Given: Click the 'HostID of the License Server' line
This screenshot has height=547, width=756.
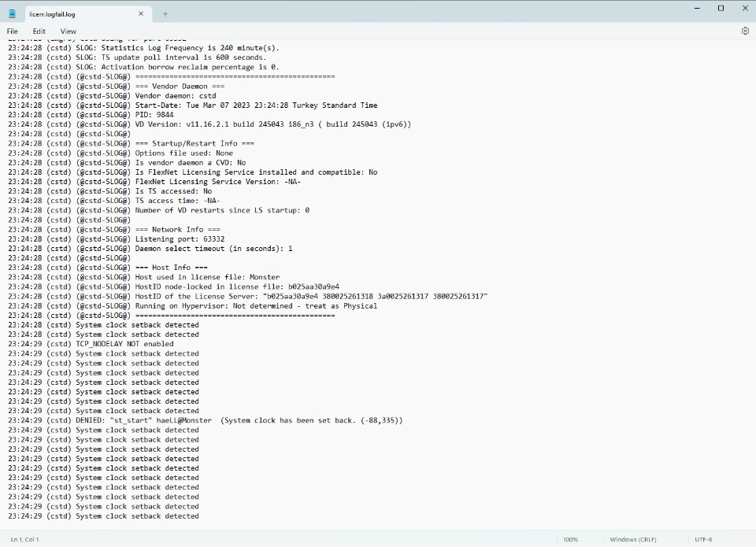Looking at the screenshot, I should pyautogui.click(x=248, y=297).
